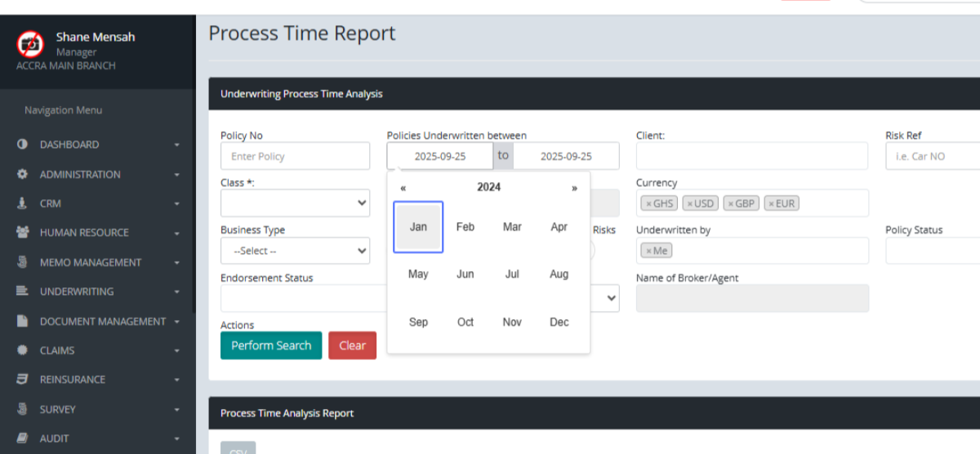The height and width of the screenshot is (454, 980).
Task: Click the red Clear button
Action: tap(352, 345)
